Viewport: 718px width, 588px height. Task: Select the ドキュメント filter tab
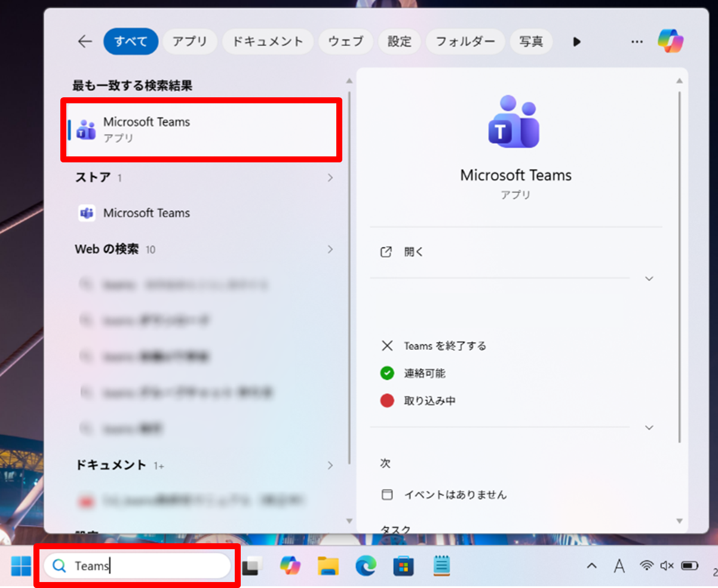[x=268, y=41]
